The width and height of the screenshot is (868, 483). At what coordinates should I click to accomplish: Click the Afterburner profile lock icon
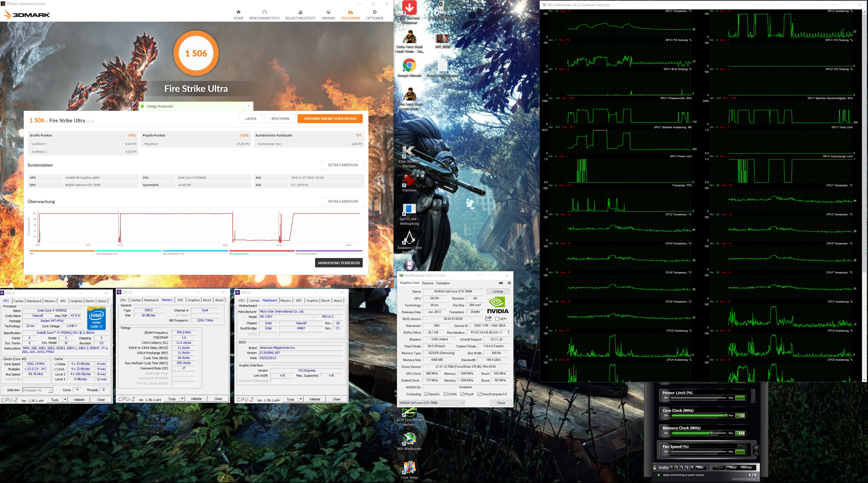655,468
